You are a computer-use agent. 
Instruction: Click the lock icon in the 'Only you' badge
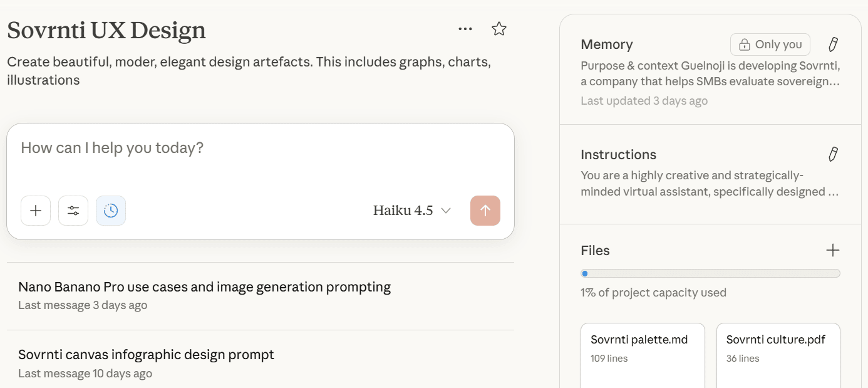pyautogui.click(x=744, y=45)
